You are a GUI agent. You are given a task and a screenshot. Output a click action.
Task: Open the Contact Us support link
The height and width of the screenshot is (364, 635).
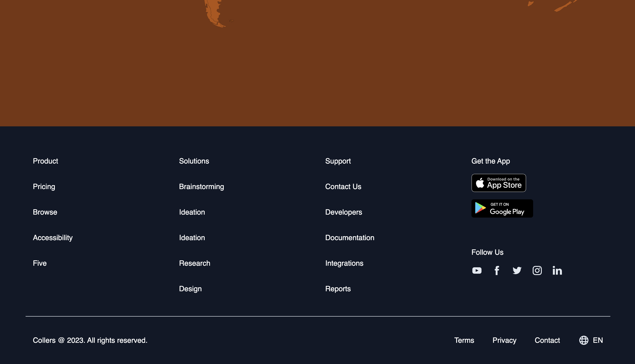click(343, 187)
